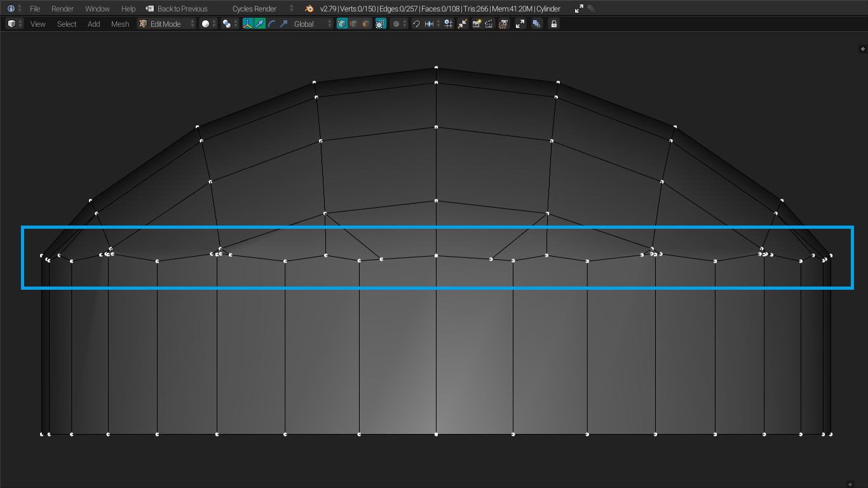Screen dimensions: 868x488
Task: Open the Cycles Render engine dropdown
Action: click(263, 9)
